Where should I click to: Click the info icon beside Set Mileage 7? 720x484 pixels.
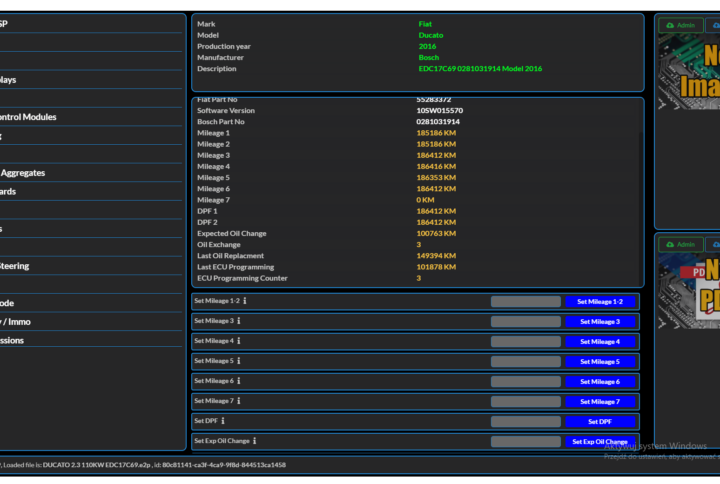click(239, 401)
